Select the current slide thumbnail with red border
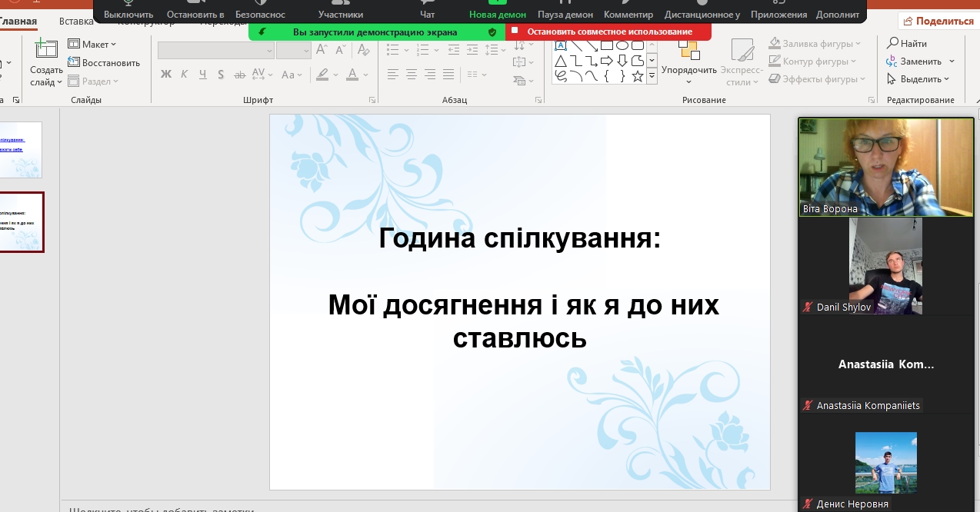This screenshot has height=512, width=980. click(22, 222)
